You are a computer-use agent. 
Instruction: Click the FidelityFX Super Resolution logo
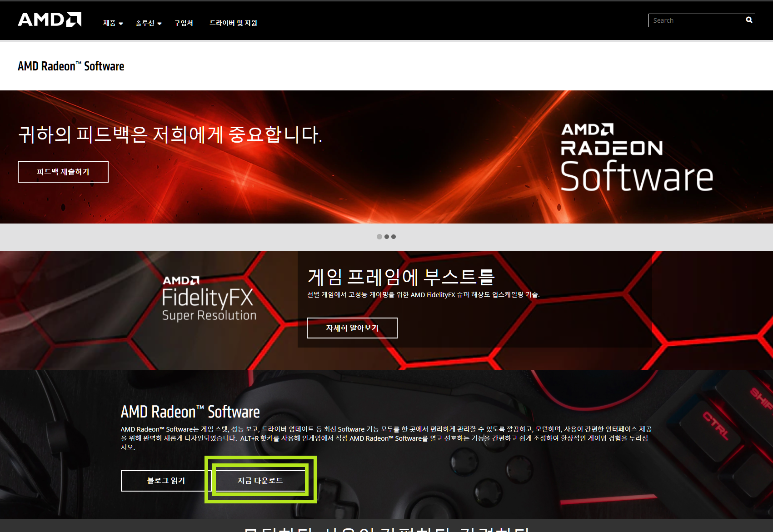click(x=209, y=298)
